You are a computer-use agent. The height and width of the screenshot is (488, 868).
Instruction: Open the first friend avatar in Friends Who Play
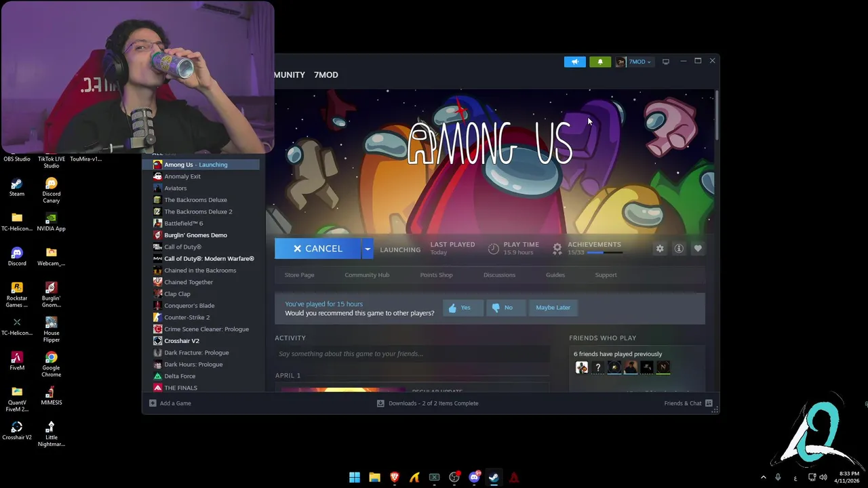tap(581, 367)
